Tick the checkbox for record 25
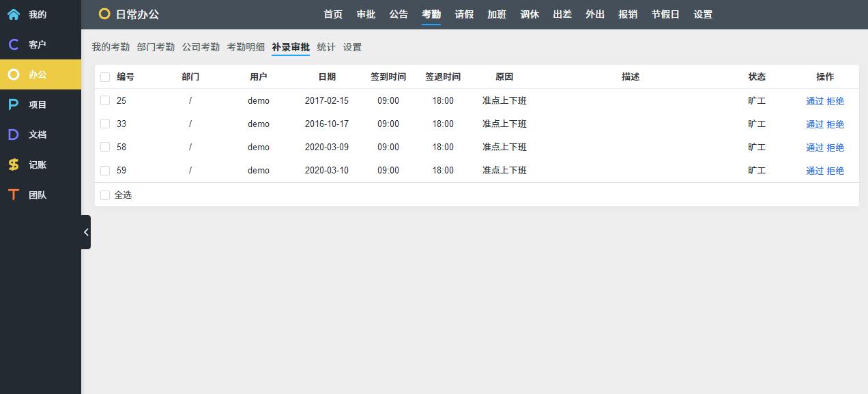This screenshot has height=394, width=868. coord(105,100)
